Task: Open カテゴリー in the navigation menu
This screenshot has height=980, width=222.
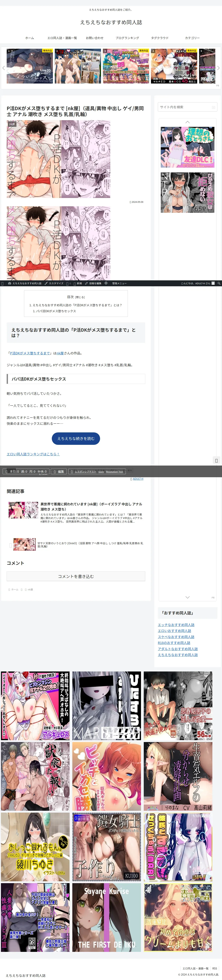Action: coord(192,38)
